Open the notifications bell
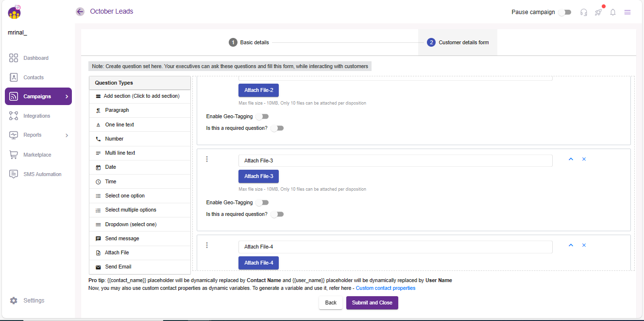The width and height of the screenshot is (644, 321). click(x=613, y=12)
